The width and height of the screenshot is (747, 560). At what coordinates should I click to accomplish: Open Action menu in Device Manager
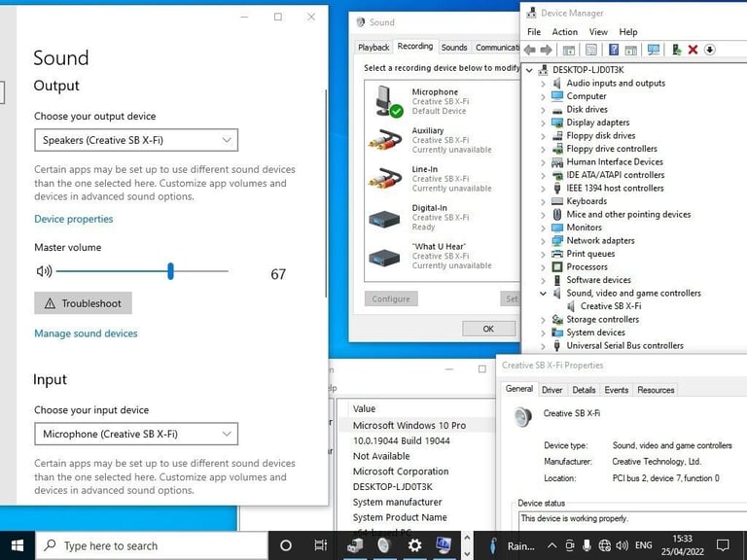point(564,32)
